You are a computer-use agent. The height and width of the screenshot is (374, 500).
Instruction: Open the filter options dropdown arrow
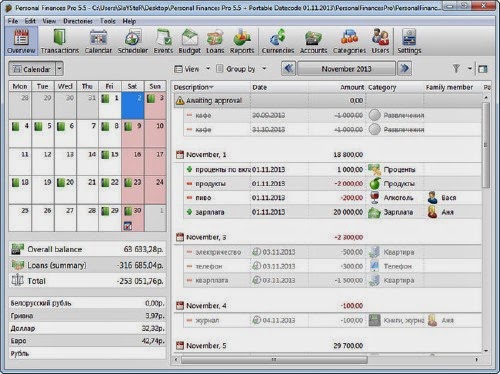pos(469,69)
